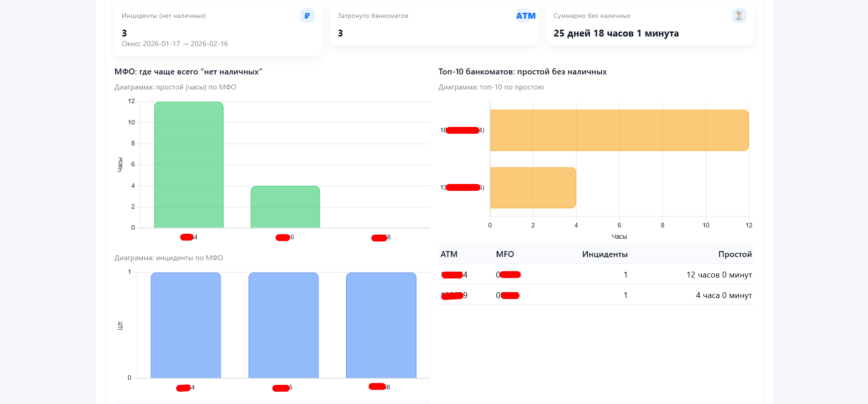Click the ATM column header

point(449,254)
